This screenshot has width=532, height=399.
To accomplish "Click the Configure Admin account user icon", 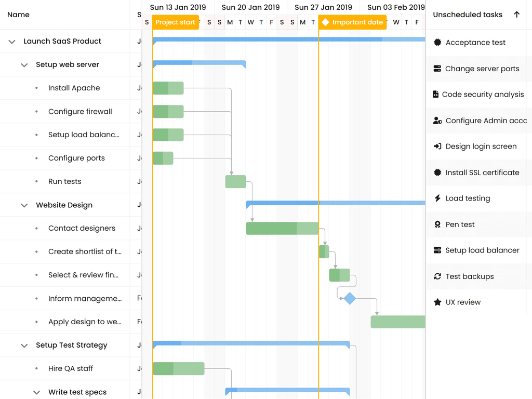I will pos(437,121).
